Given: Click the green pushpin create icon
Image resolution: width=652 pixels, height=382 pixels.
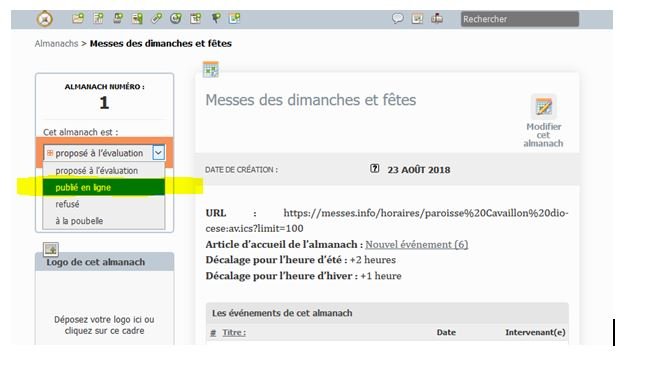Looking at the screenshot, I should click(216, 18).
